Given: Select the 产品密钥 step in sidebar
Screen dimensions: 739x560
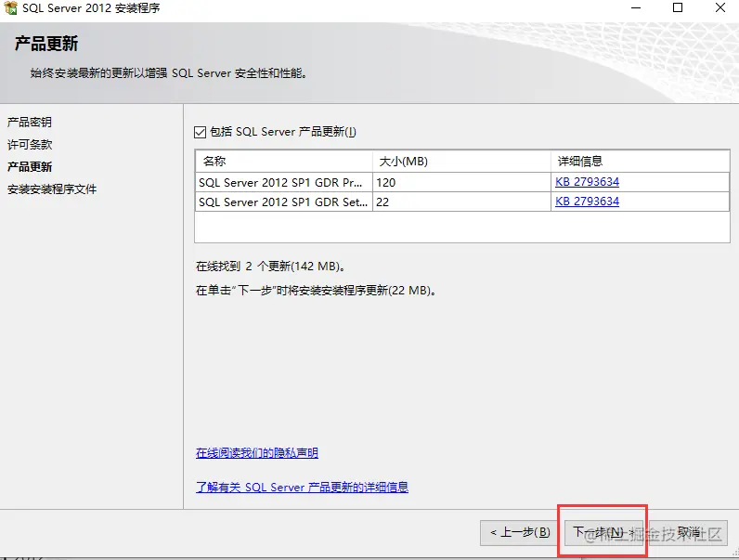Looking at the screenshot, I should 29,122.
